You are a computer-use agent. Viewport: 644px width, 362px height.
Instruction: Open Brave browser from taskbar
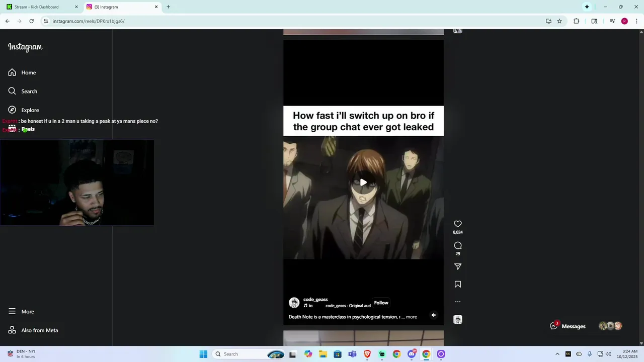[x=367, y=354]
